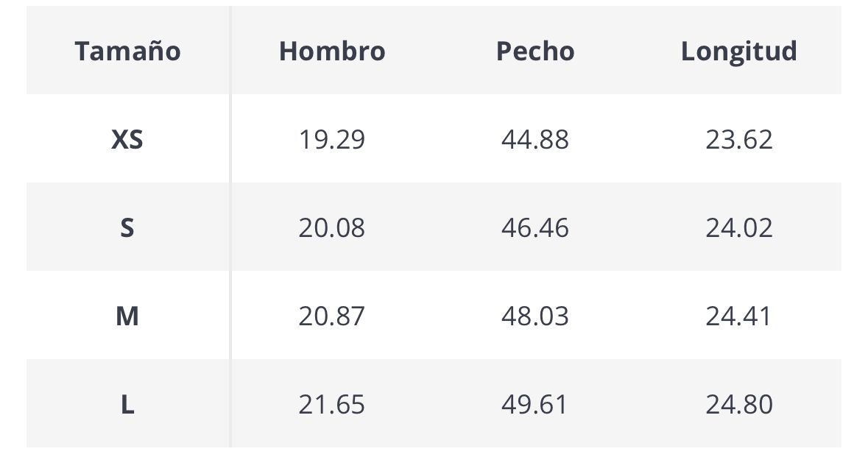868x457 pixels.
Task: Click the Tamaño column header
Action: pyautogui.click(x=127, y=51)
